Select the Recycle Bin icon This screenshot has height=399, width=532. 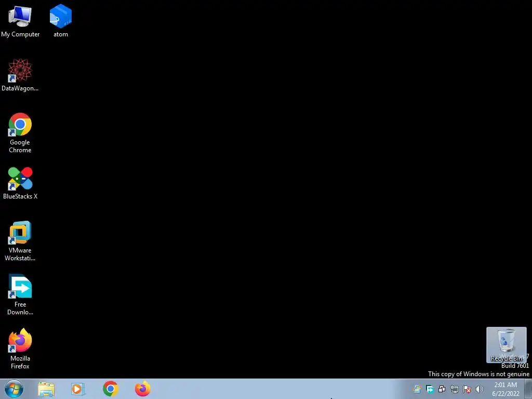(506, 345)
